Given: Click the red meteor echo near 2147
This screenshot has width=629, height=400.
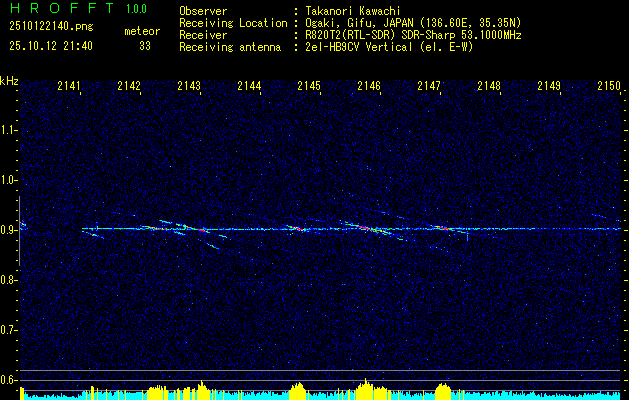Looking at the screenshot, I should click(442, 228).
